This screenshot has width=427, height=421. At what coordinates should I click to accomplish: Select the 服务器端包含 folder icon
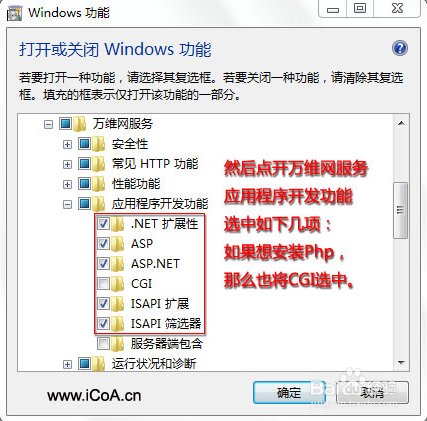pos(118,344)
